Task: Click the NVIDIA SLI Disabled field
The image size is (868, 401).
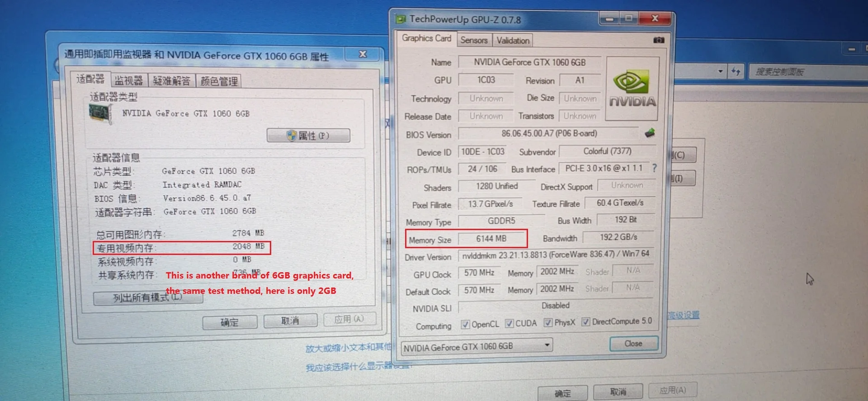Action: point(556,306)
